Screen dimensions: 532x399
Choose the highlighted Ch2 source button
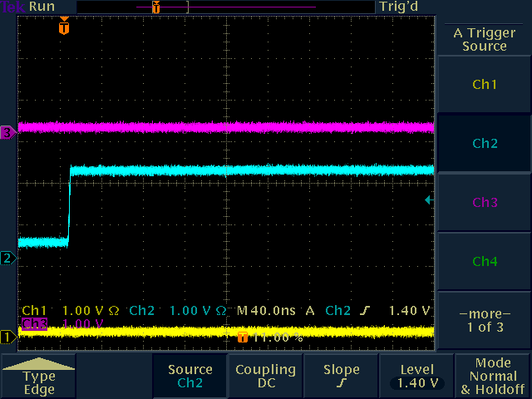pyautogui.click(x=485, y=144)
